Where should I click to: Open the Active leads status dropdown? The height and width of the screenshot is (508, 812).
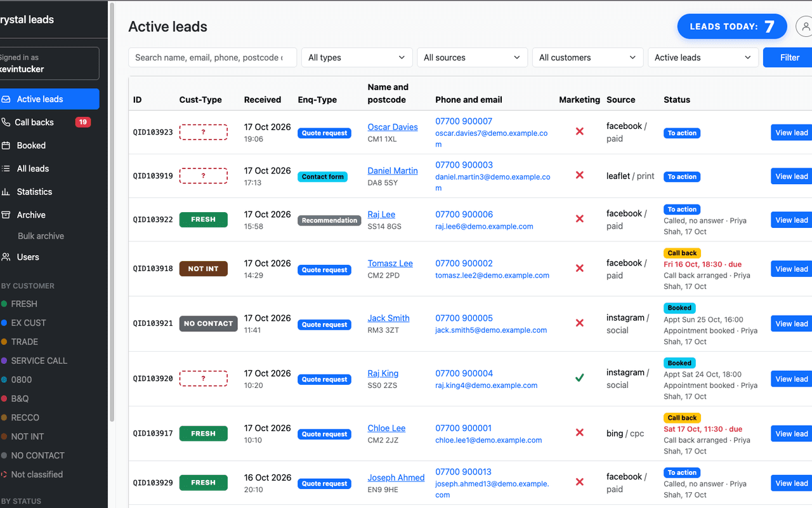704,57
